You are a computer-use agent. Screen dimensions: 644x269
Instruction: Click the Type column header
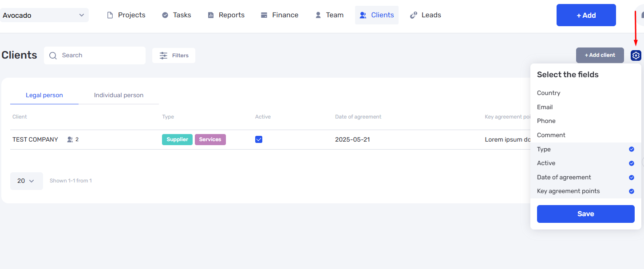(168, 117)
